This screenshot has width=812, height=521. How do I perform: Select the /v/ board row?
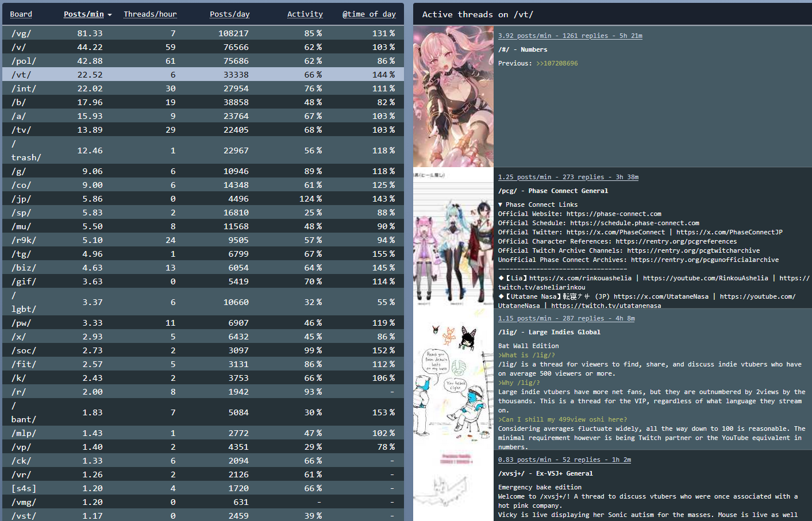point(203,47)
